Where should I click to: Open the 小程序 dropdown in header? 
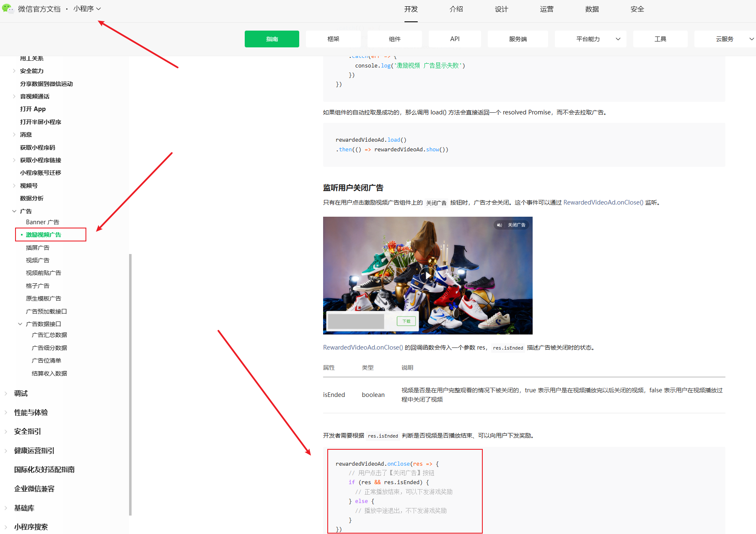[87, 9]
